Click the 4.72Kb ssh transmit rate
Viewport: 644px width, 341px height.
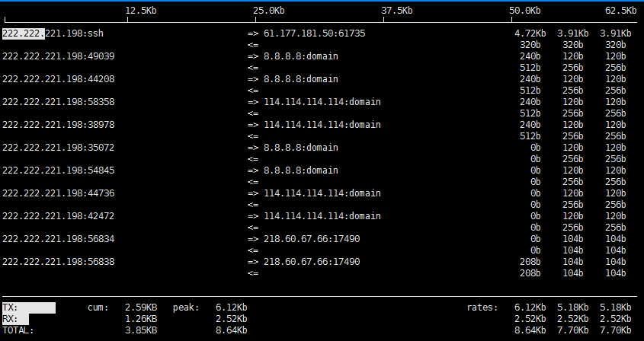coord(530,33)
